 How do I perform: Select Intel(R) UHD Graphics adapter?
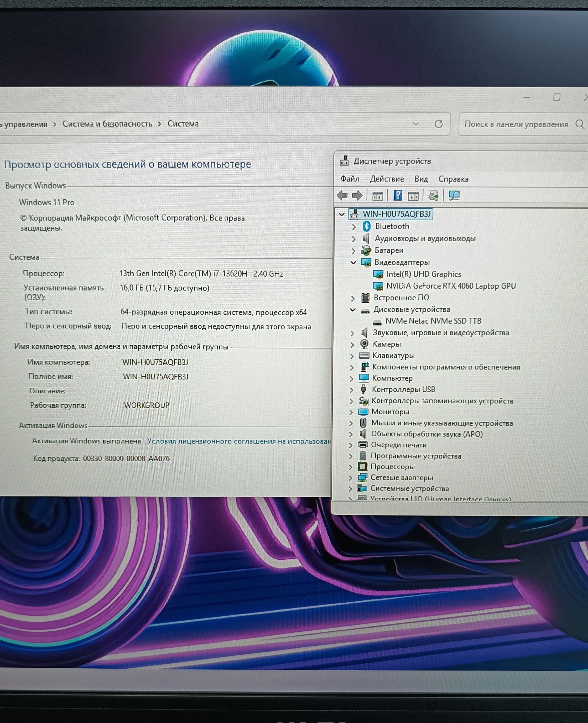(424, 274)
